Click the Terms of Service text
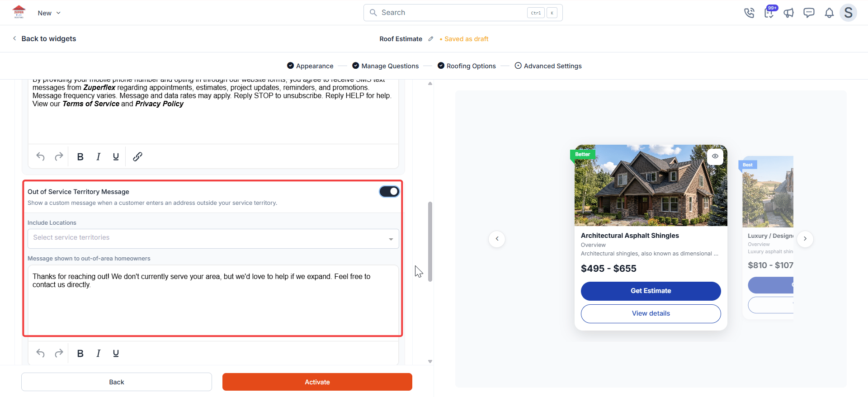 [x=91, y=104]
